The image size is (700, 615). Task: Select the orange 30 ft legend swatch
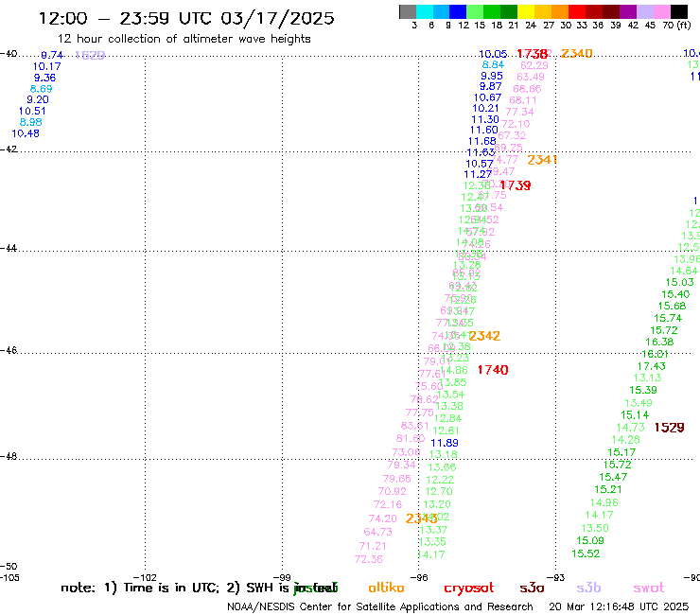[560, 11]
